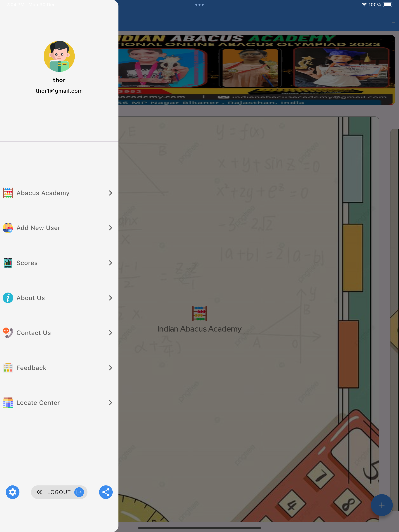Viewport: 399px width, 532px height.
Task: Click the username text thor
Action: 59,80
